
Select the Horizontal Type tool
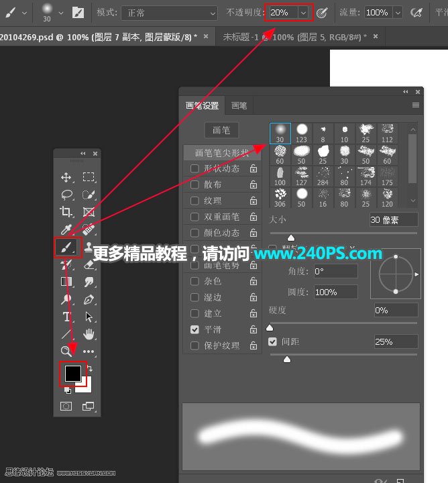click(66, 317)
